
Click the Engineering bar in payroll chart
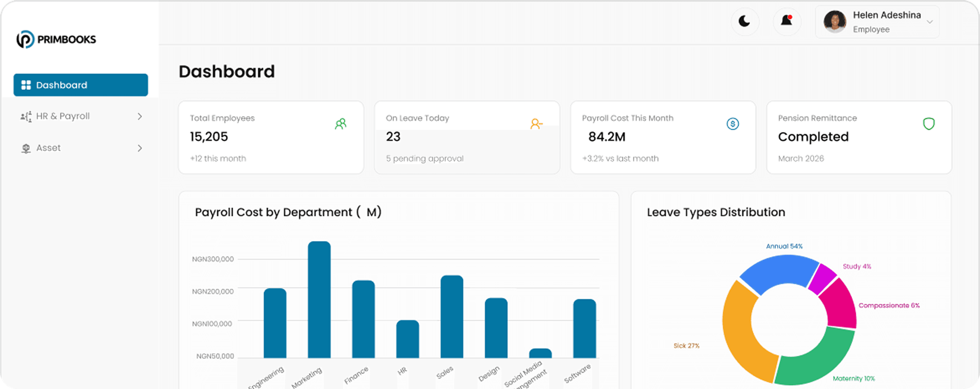click(275, 323)
